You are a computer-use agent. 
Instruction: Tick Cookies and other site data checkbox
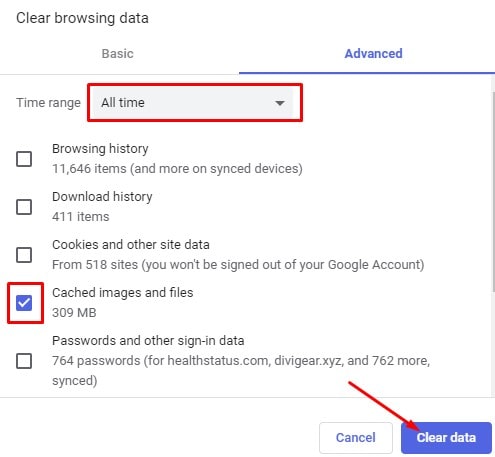pos(24,255)
